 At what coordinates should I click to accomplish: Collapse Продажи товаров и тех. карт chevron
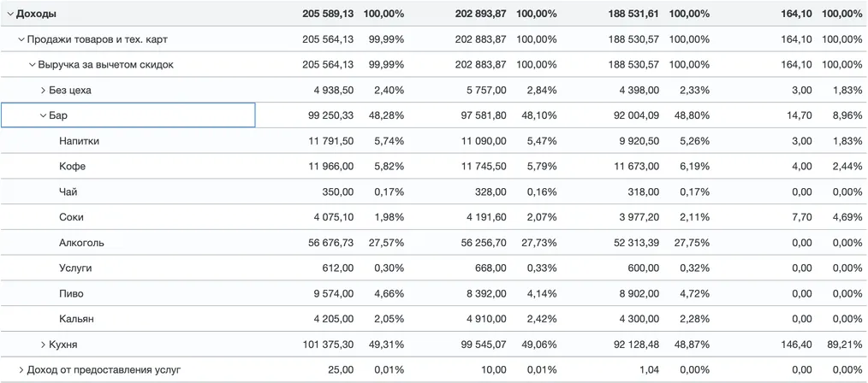pos(21,39)
